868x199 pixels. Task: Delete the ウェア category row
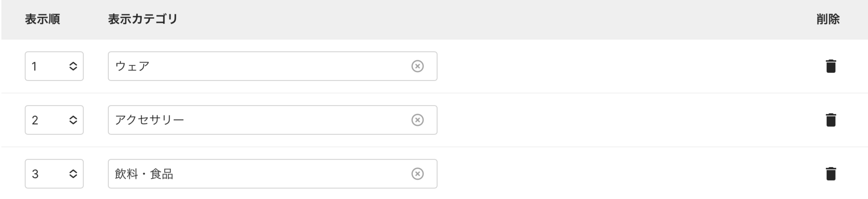(831, 66)
